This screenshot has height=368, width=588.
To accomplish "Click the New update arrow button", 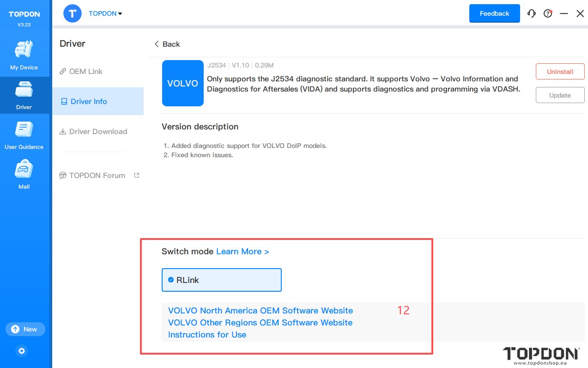I will (x=25, y=329).
